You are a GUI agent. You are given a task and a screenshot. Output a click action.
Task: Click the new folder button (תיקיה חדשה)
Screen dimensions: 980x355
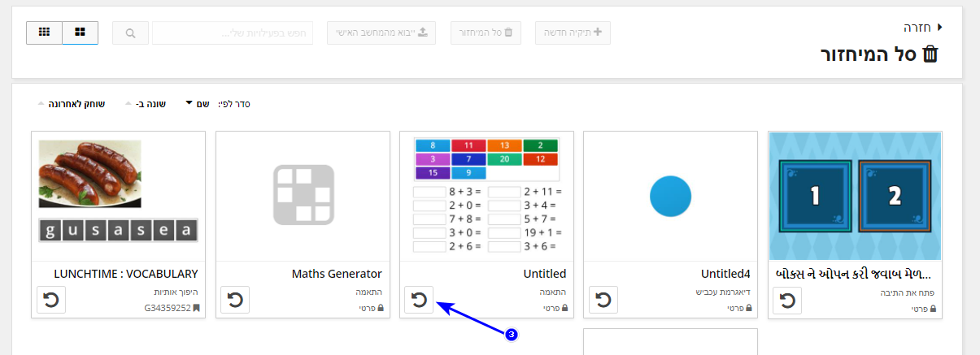click(573, 33)
